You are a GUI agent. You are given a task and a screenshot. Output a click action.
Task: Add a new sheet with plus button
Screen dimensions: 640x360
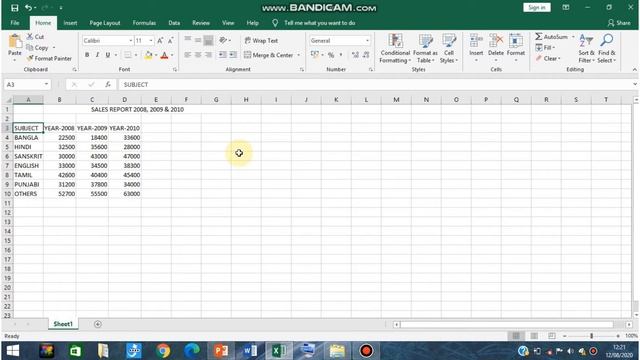click(x=98, y=324)
